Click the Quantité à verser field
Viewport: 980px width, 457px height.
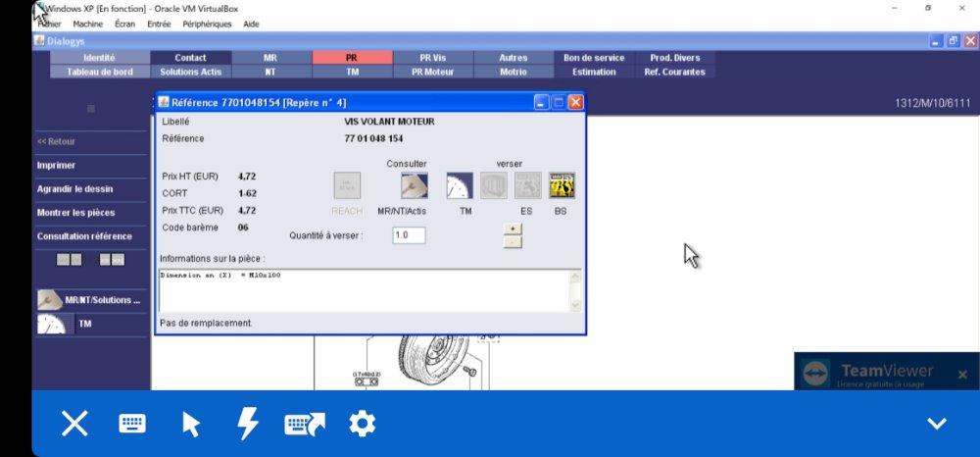pyautogui.click(x=407, y=235)
